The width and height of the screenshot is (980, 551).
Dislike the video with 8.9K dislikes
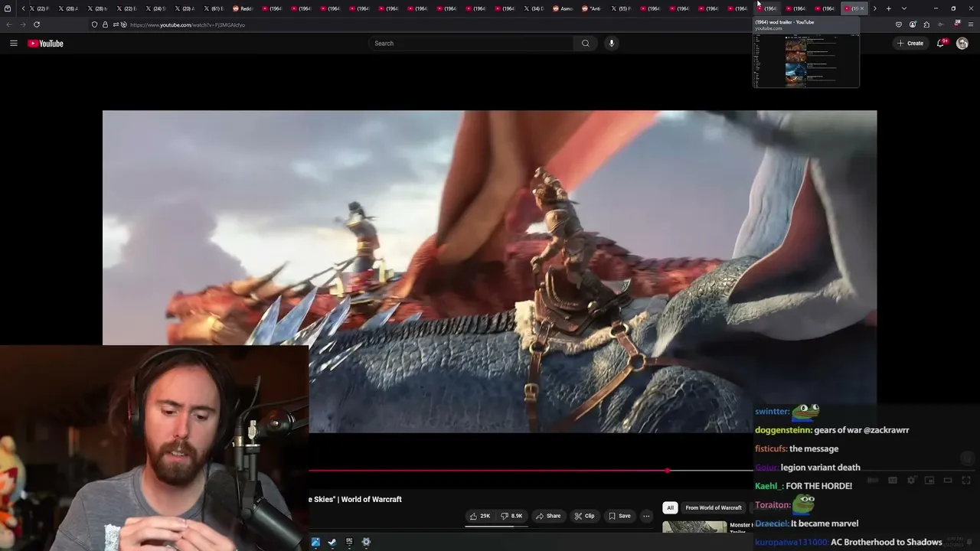coord(511,516)
